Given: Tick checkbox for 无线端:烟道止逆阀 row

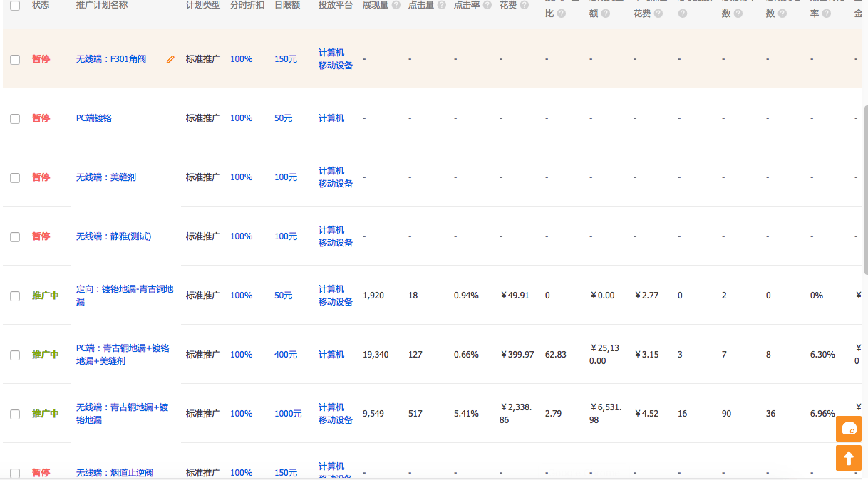Looking at the screenshot, I should [15, 474].
